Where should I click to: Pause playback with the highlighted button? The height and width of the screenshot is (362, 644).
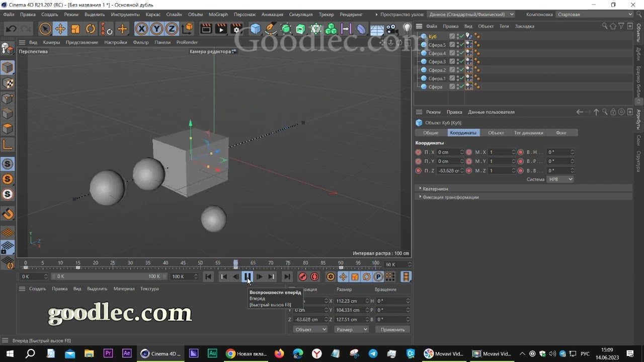pos(248,277)
